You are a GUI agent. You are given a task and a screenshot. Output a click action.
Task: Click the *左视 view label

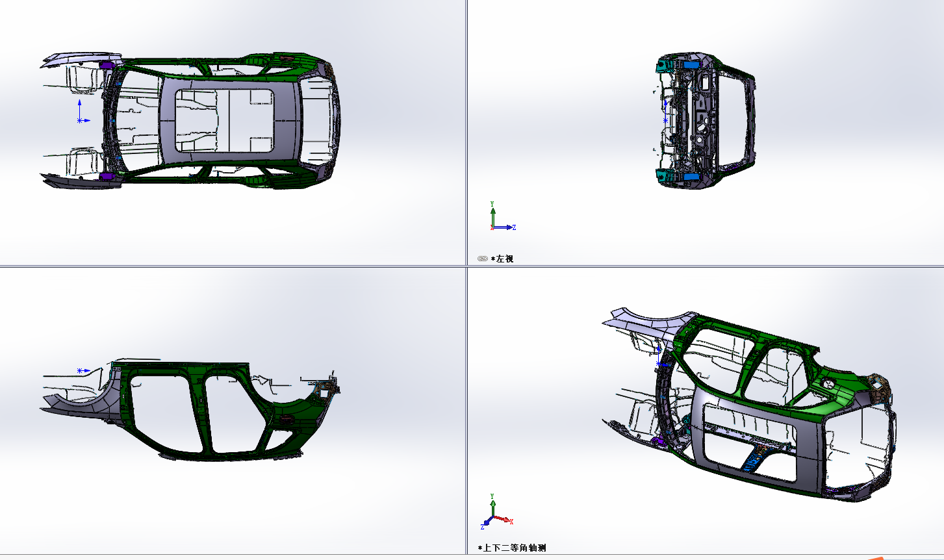(502, 259)
